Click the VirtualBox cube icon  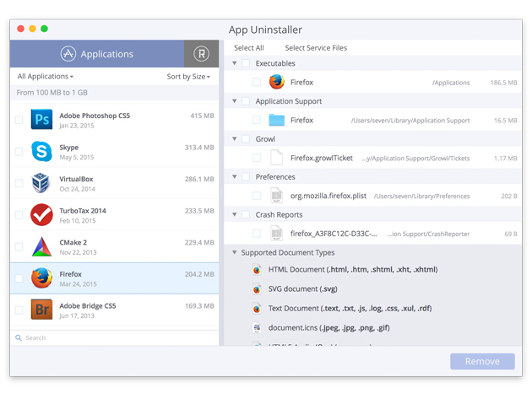[x=41, y=183]
